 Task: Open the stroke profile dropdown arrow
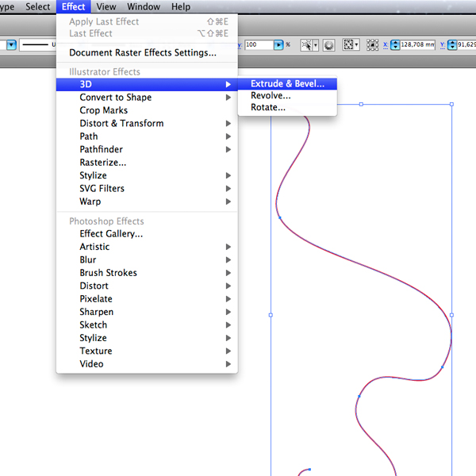(x=11, y=45)
